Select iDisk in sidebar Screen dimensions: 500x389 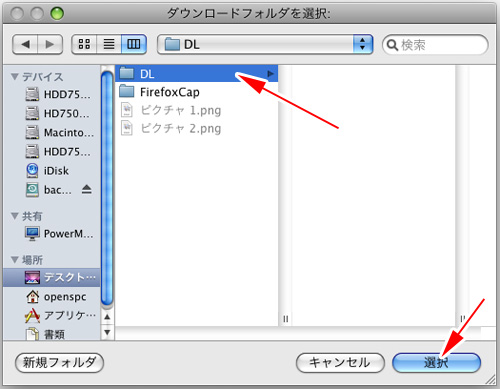(x=56, y=171)
